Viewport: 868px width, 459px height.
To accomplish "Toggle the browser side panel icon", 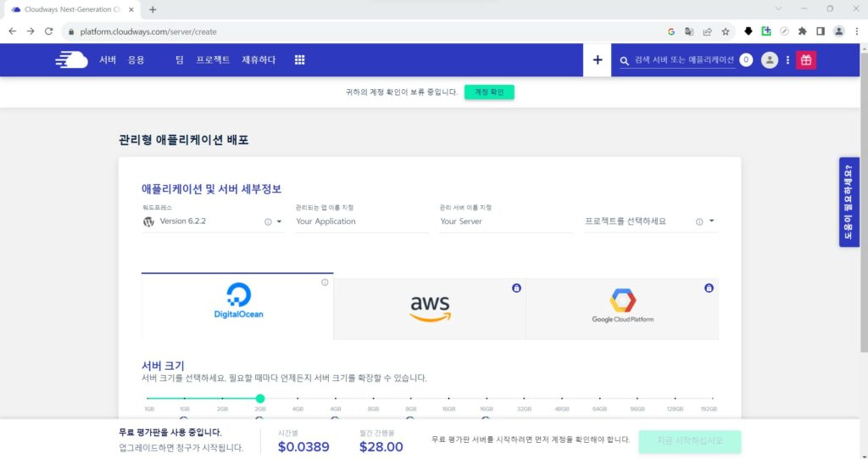I will click(821, 31).
